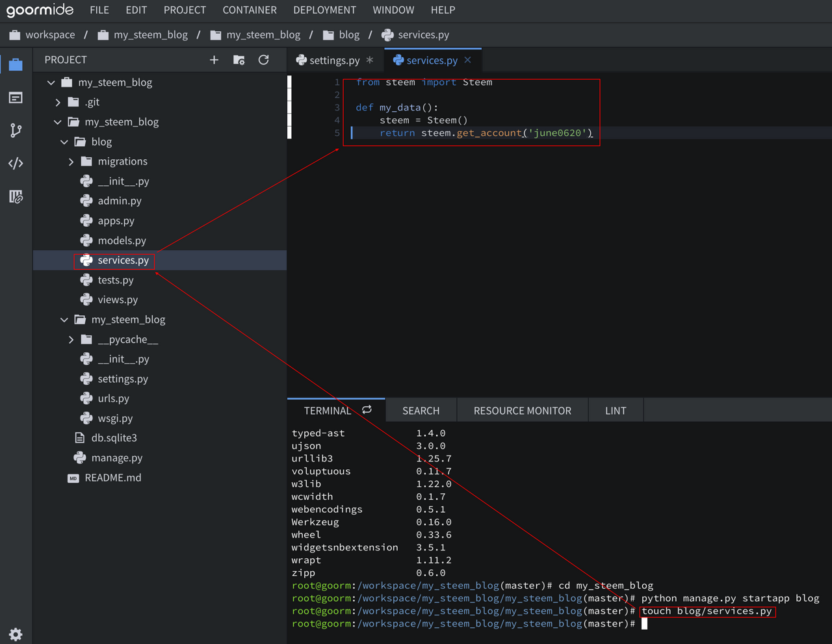Open the DEPLOYMENT menu
832x644 pixels.
[x=324, y=10]
